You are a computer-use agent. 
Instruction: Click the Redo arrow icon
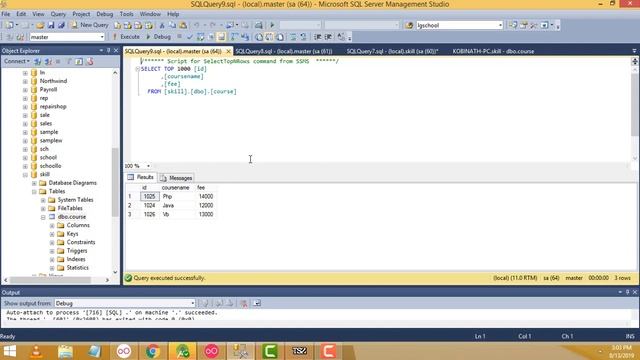[x=213, y=25]
